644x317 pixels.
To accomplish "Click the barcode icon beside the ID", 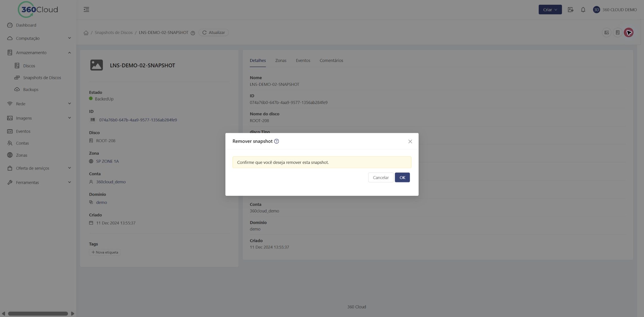I will tap(92, 119).
